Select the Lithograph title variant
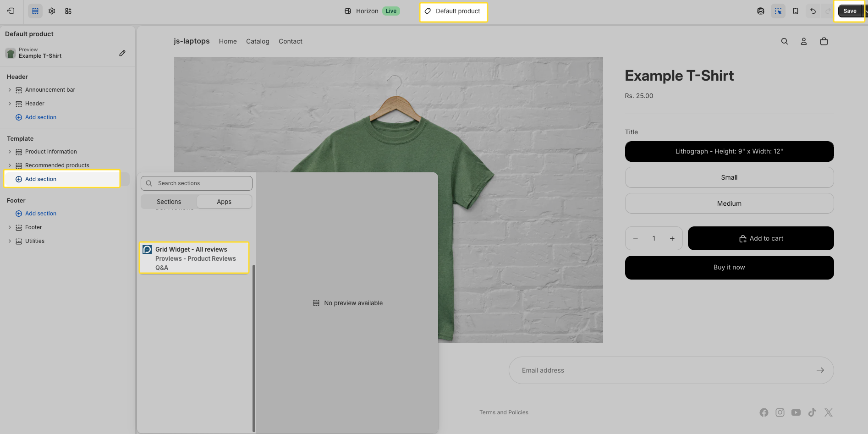The image size is (868, 434). 729,151
